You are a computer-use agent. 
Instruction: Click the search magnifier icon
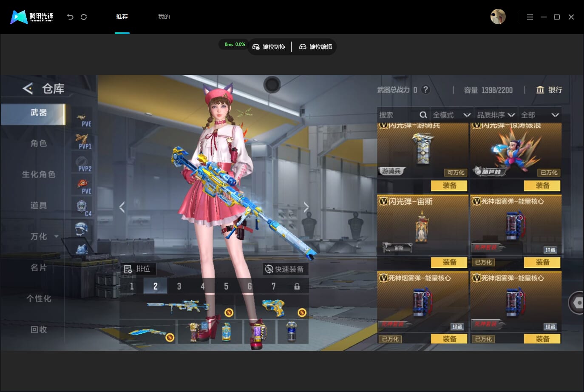423,115
